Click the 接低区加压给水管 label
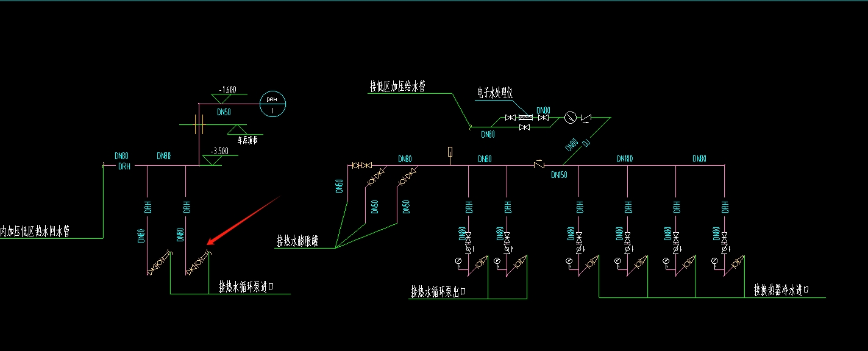 pyautogui.click(x=397, y=87)
